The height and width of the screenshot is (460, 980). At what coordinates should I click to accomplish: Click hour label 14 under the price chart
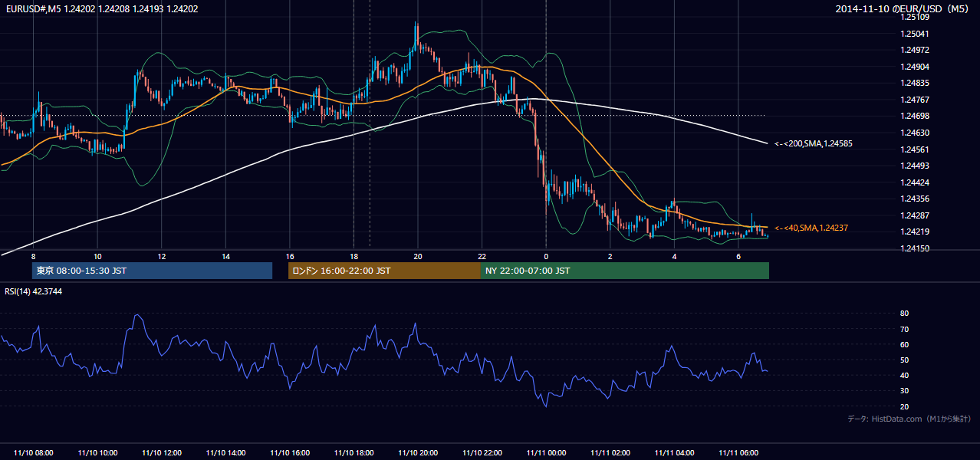[225, 256]
